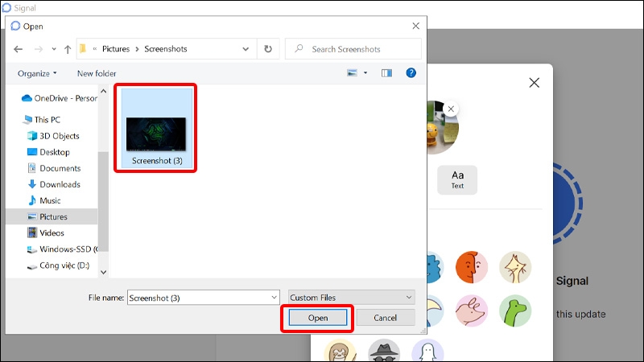Open the Videos folder in sidebar
The image size is (644, 362).
point(46,233)
